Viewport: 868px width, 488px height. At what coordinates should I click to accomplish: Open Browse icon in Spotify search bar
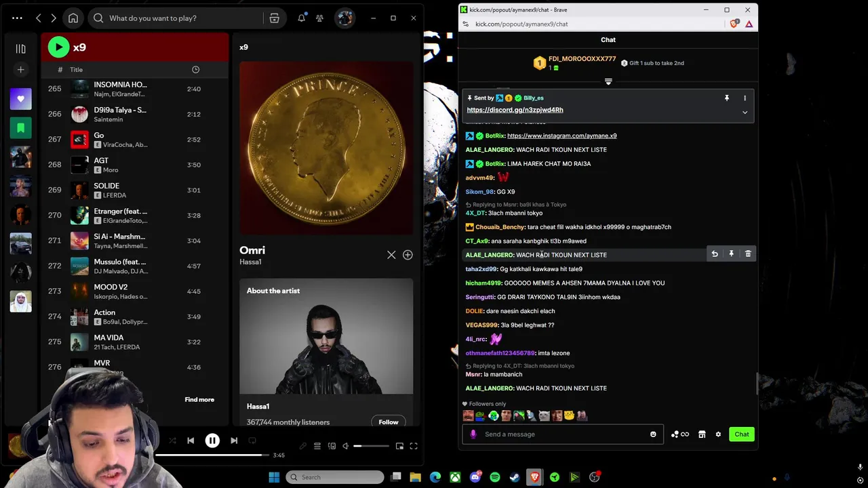point(274,18)
